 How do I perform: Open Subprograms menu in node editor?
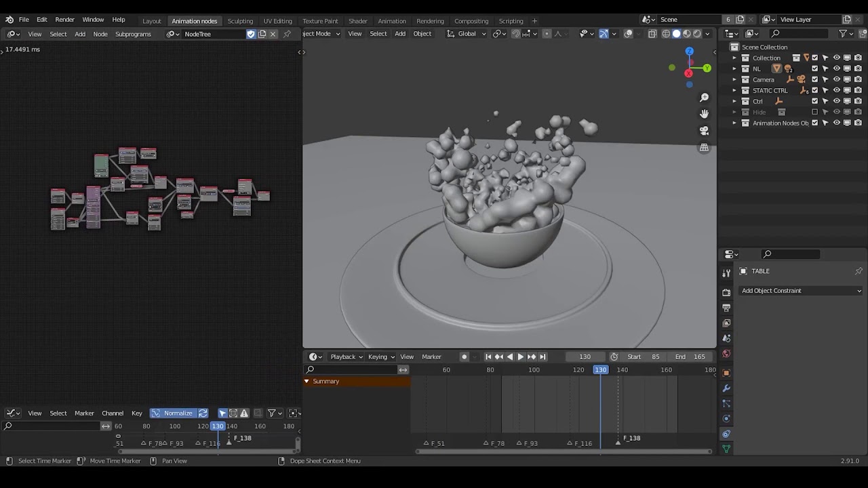pos(133,34)
